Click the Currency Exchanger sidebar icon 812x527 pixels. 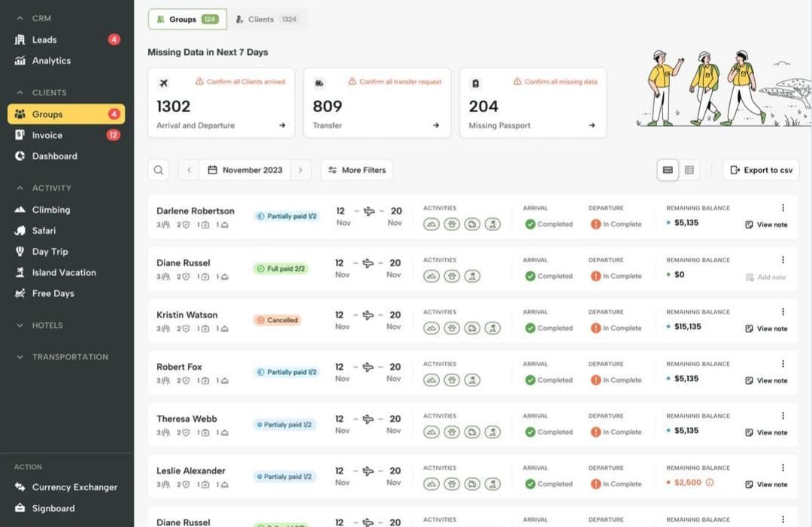pyautogui.click(x=20, y=487)
